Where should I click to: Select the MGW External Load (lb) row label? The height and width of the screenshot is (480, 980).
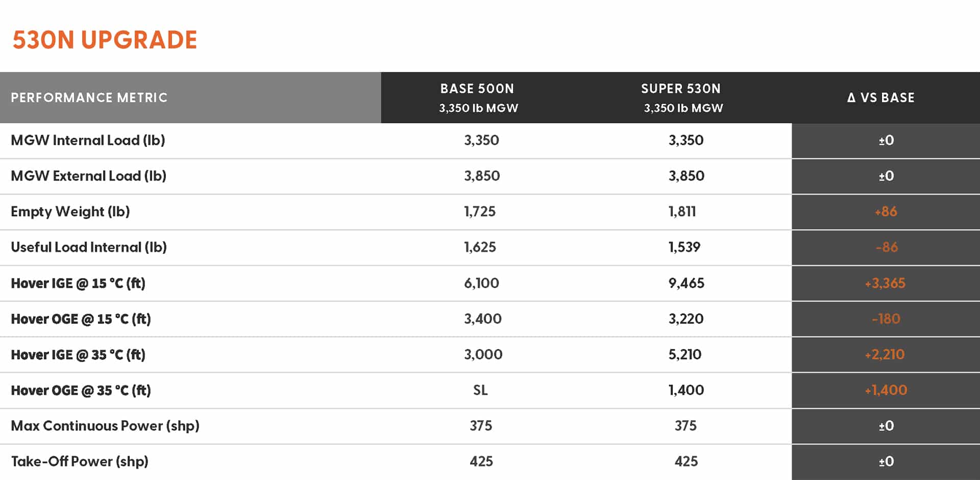(x=88, y=176)
